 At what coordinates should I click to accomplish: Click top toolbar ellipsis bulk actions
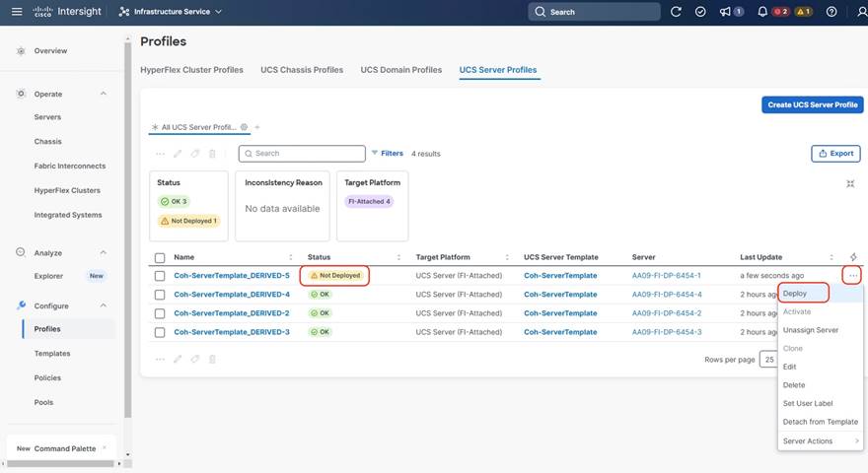(160, 154)
